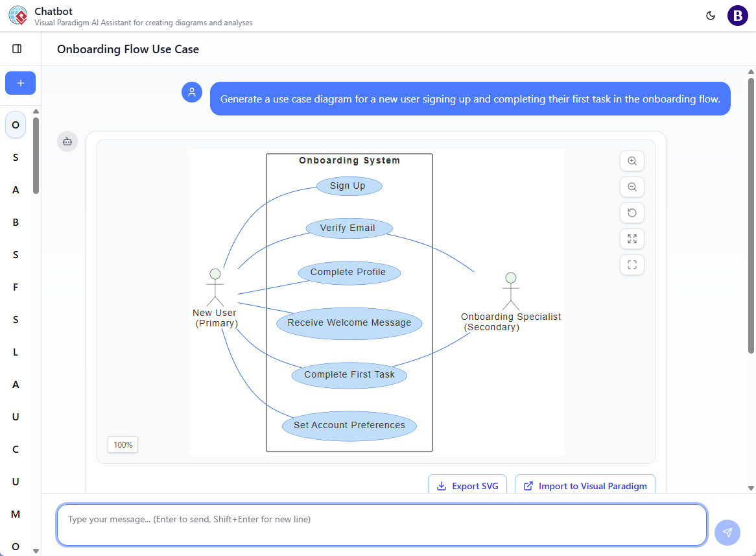Export the diagram as SVG

(x=467, y=485)
